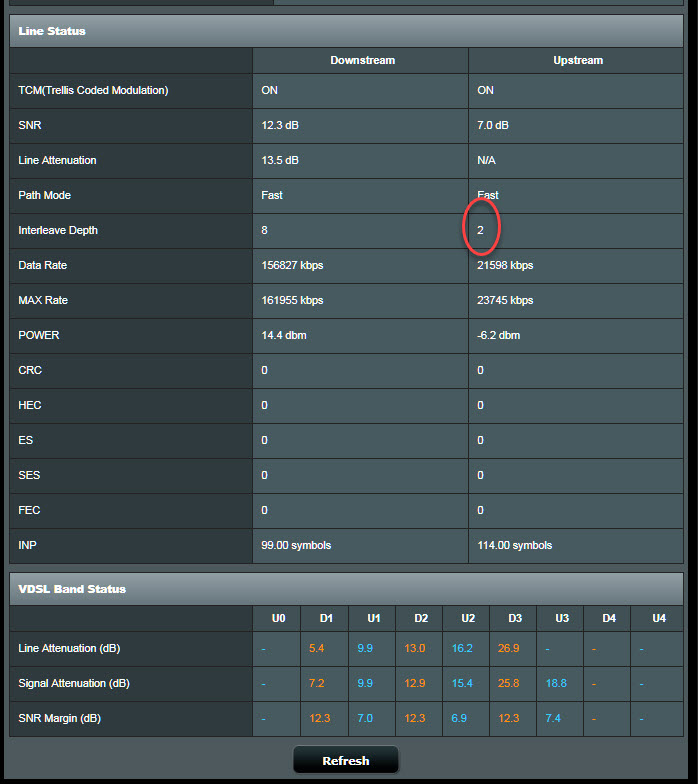698x784 pixels.
Task: Select U1 SNR Margin value 7.0
Action: click(365, 718)
